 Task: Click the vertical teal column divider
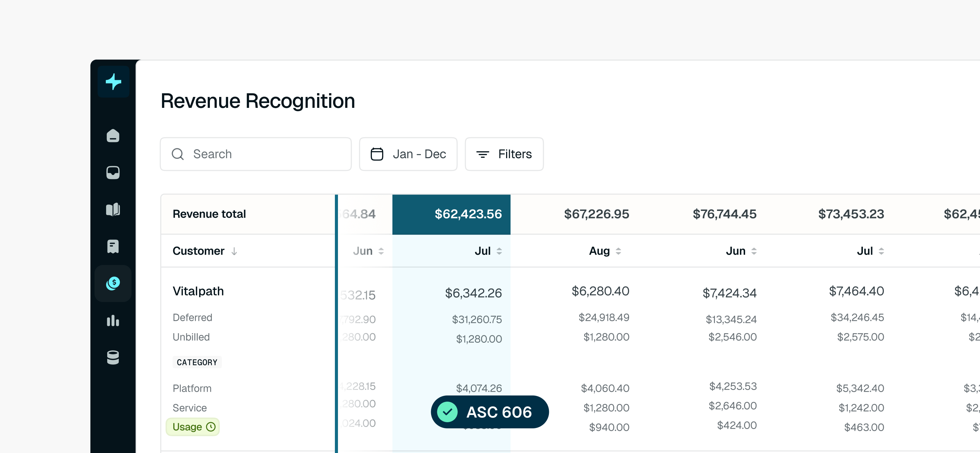336,323
